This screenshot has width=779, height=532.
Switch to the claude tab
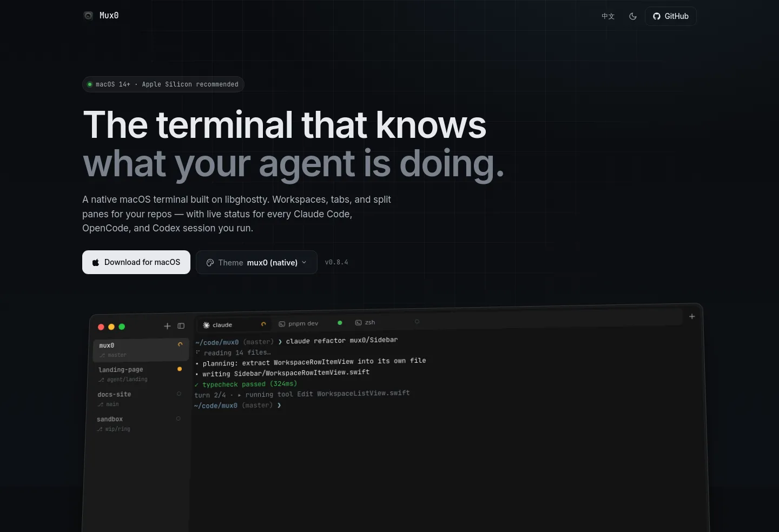pos(234,324)
